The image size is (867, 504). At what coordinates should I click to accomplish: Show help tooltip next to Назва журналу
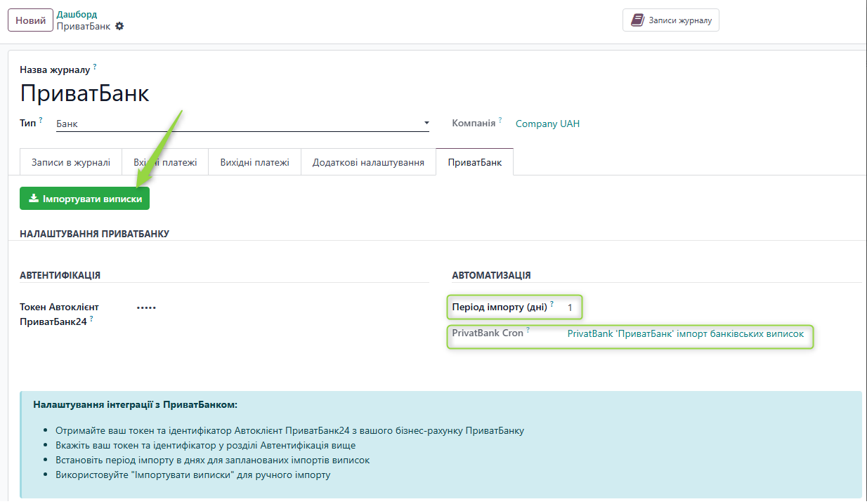[95, 67]
